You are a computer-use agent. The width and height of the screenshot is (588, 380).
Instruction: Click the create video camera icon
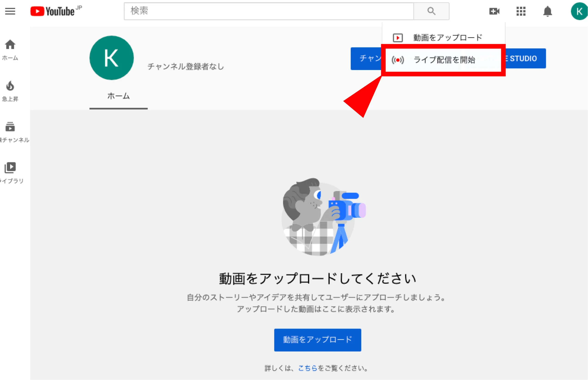[494, 11]
